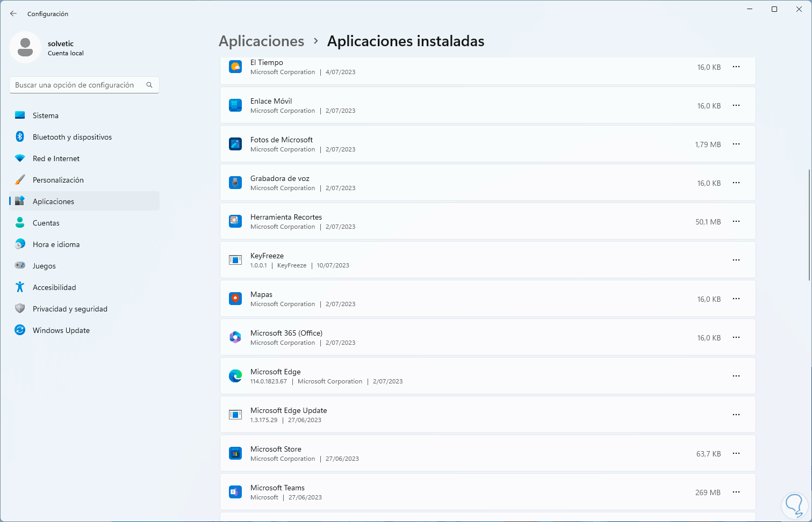Screen dimensions: 812x522
Task: Click the Microsoft Edge browser icon
Action: click(x=235, y=376)
